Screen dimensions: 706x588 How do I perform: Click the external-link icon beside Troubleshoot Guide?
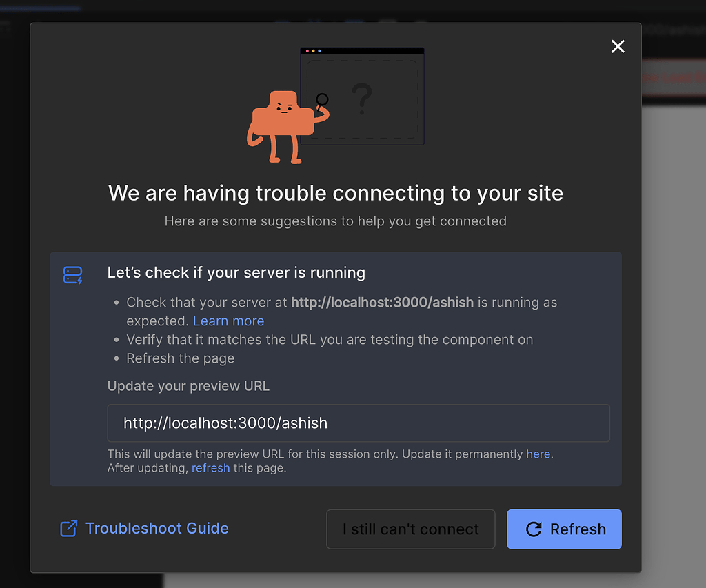(68, 528)
